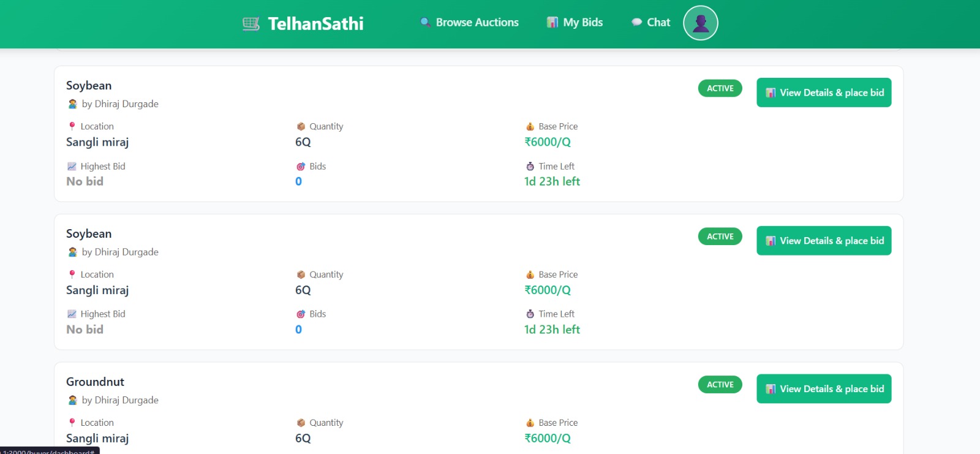The height and width of the screenshot is (454, 980).
Task: Click the bar chart icon next to My Bids
Action: (x=552, y=22)
